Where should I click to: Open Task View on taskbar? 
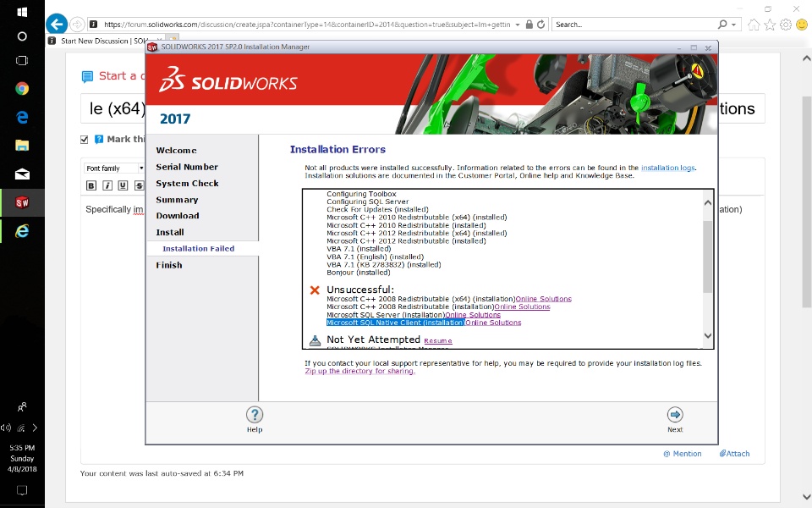tap(22, 61)
